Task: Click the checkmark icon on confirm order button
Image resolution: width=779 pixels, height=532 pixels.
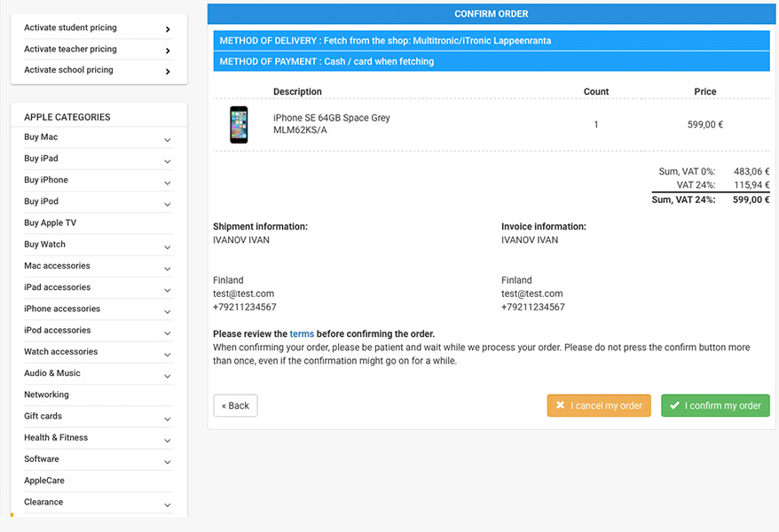Action: tap(674, 405)
